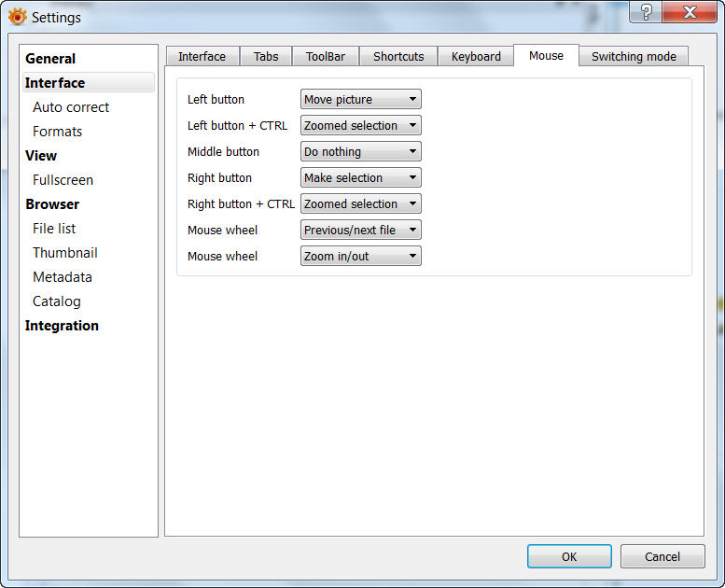Click the XnView icon in title bar

coord(17,17)
